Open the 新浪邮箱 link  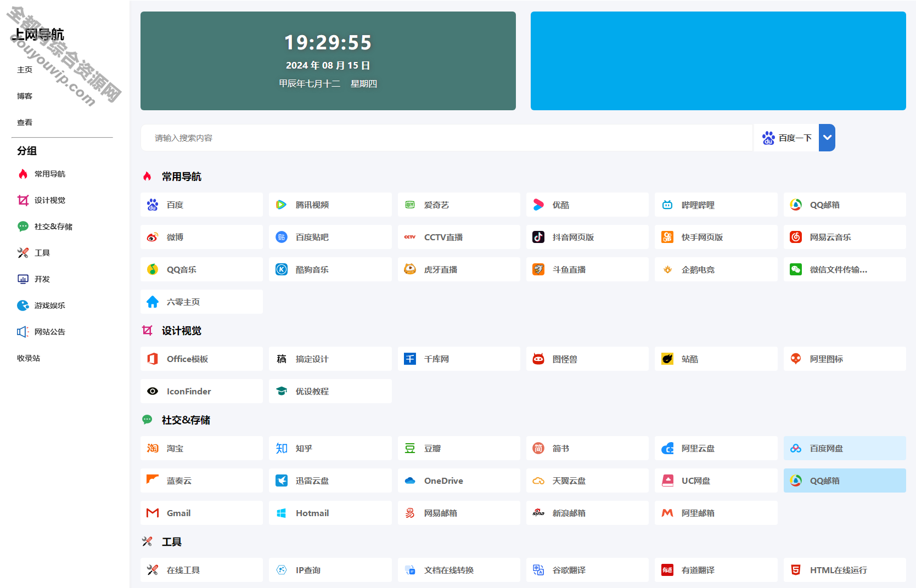pos(587,513)
